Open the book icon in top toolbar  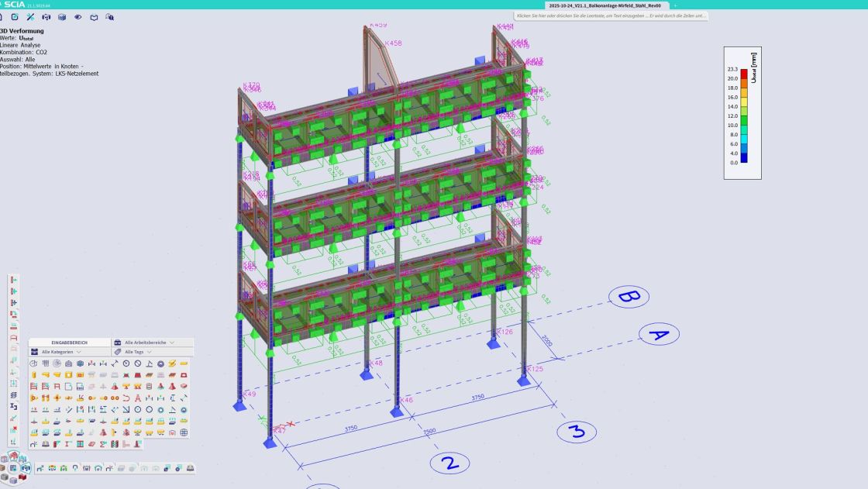[x=94, y=16]
